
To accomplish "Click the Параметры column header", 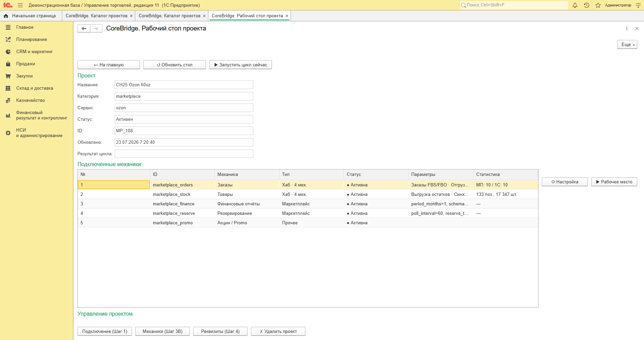I will coord(441,175).
